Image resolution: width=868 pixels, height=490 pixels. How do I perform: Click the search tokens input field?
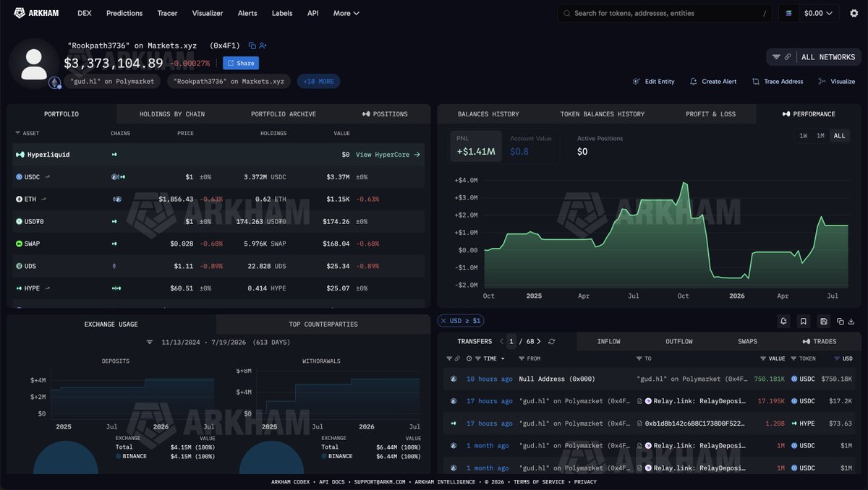[665, 13]
